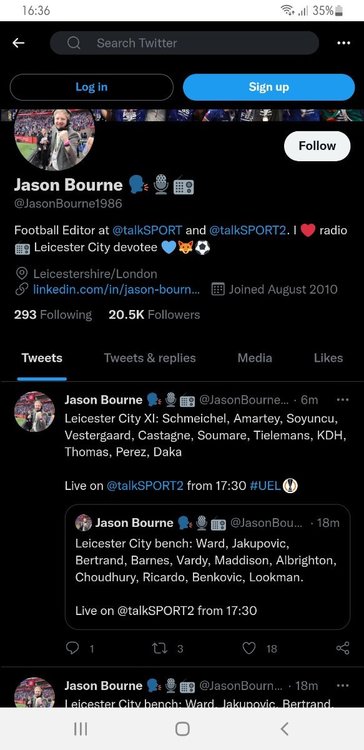Open the three-dot menu beside search

point(343,43)
